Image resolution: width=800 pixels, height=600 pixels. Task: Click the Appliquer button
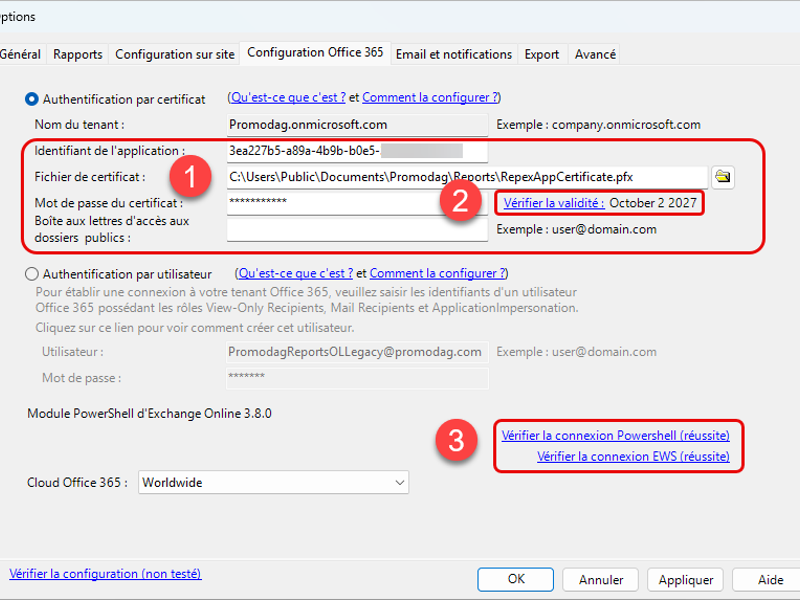[685, 579]
